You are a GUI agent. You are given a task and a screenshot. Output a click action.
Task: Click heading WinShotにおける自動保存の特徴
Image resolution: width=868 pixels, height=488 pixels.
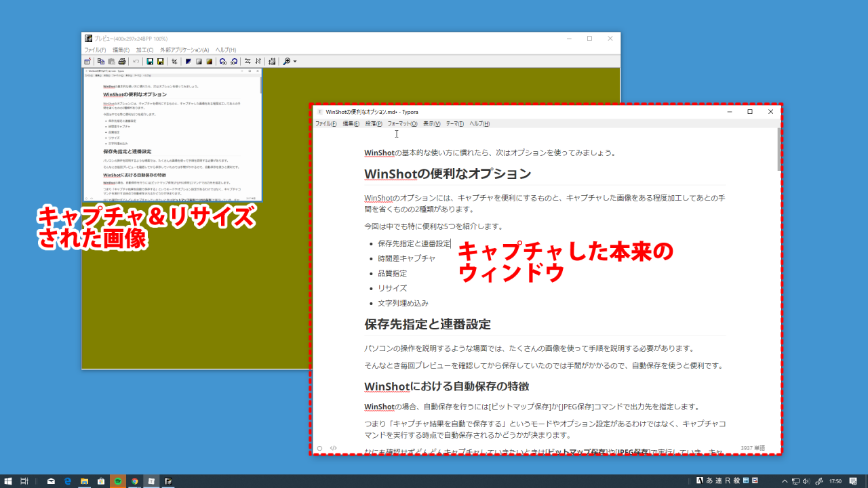[446, 386]
